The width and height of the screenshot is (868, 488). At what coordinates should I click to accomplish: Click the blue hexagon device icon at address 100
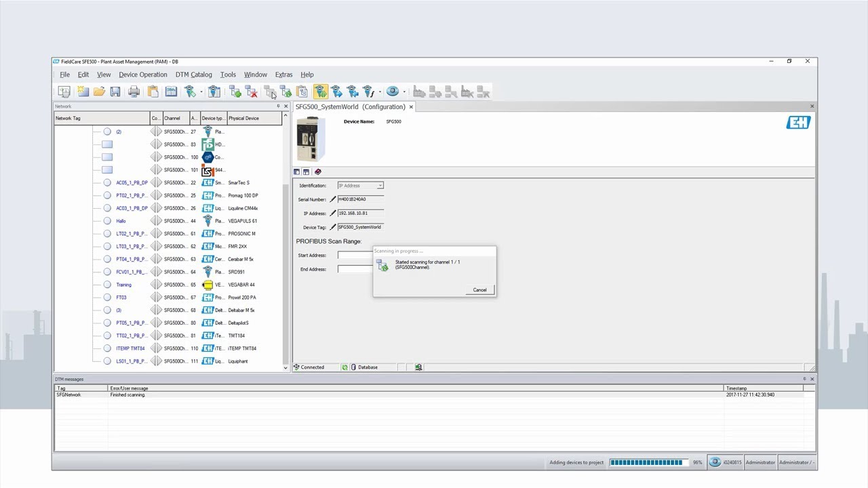(x=208, y=157)
